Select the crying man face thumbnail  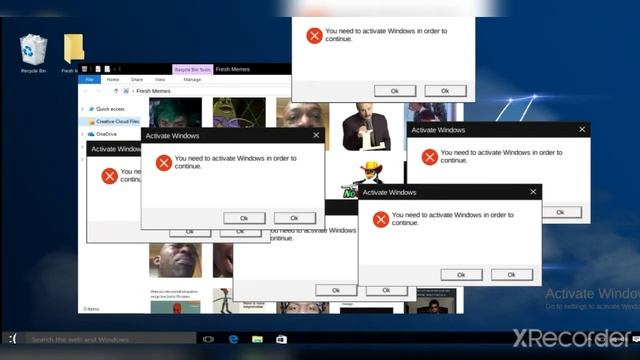point(175,260)
